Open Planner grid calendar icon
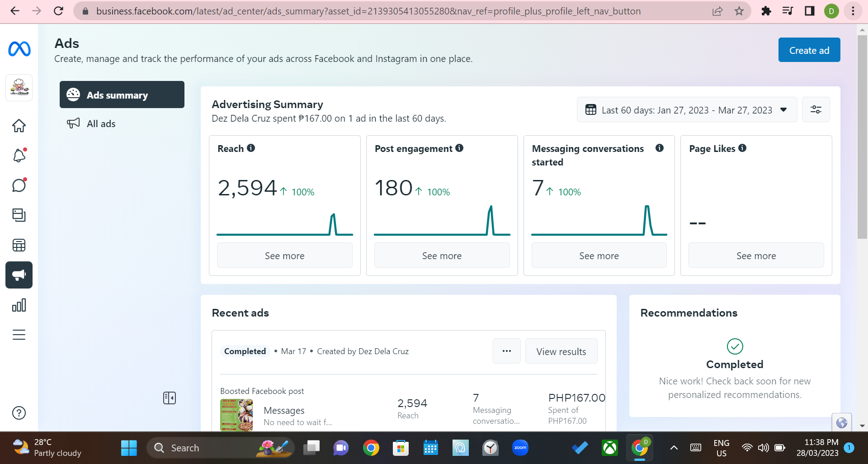This screenshot has width=868, height=464. pyautogui.click(x=19, y=245)
